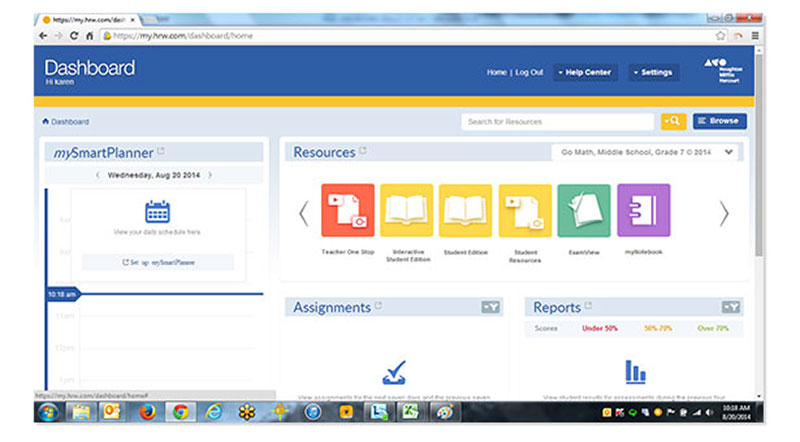Open the Help Center dropdown
Viewport: 800px width, 442px height.
pyautogui.click(x=585, y=72)
